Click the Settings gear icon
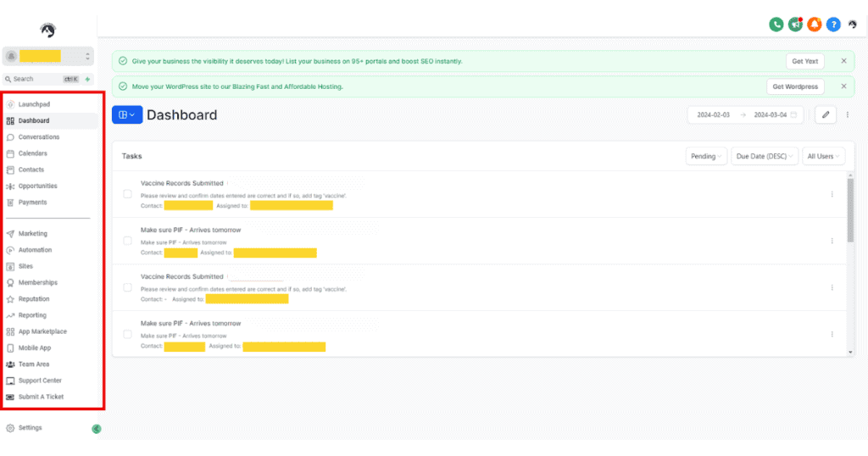868x456 pixels. click(x=10, y=428)
